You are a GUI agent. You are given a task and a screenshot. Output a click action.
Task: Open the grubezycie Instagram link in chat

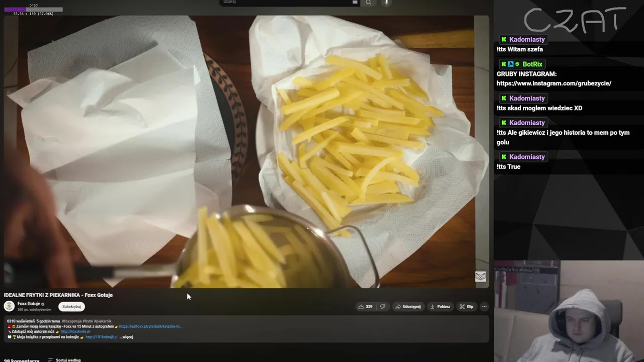point(554,83)
